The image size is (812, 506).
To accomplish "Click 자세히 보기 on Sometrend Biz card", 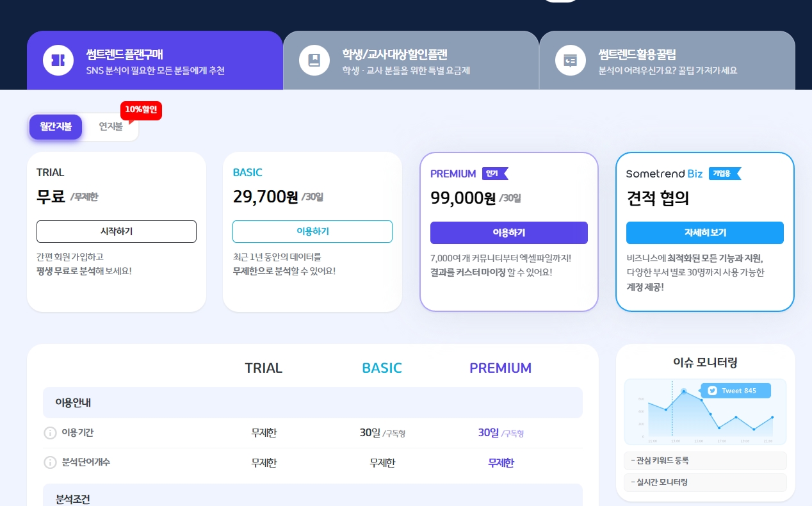I will tap(705, 233).
